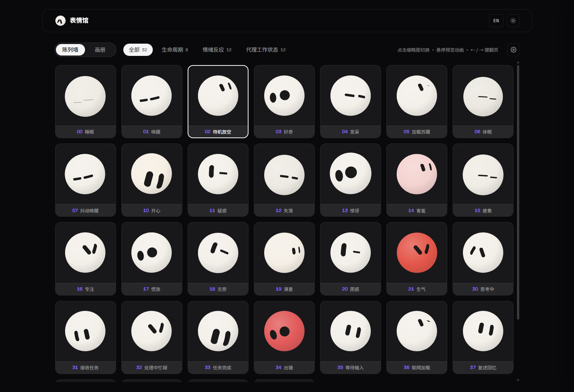Open the 19 满意 expression card
The image size is (574, 392).
(x=284, y=259)
